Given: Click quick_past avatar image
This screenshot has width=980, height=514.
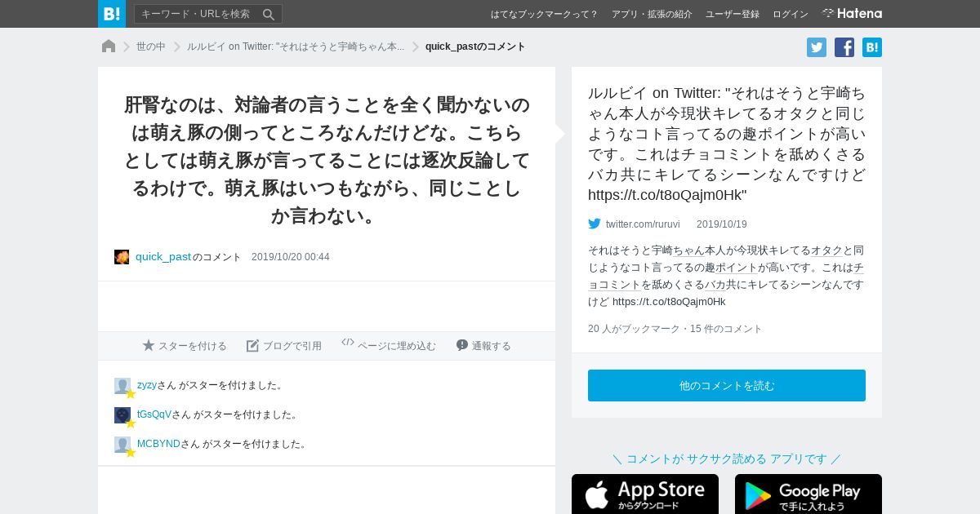Looking at the screenshot, I should click(122, 257).
